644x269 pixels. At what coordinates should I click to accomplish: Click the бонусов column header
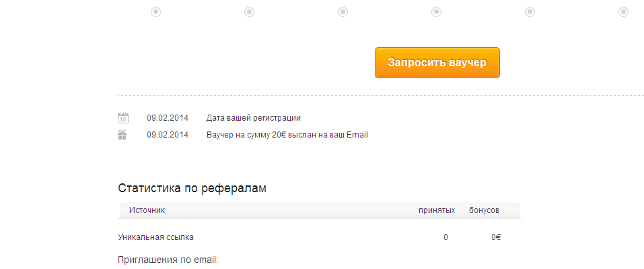click(x=485, y=210)
